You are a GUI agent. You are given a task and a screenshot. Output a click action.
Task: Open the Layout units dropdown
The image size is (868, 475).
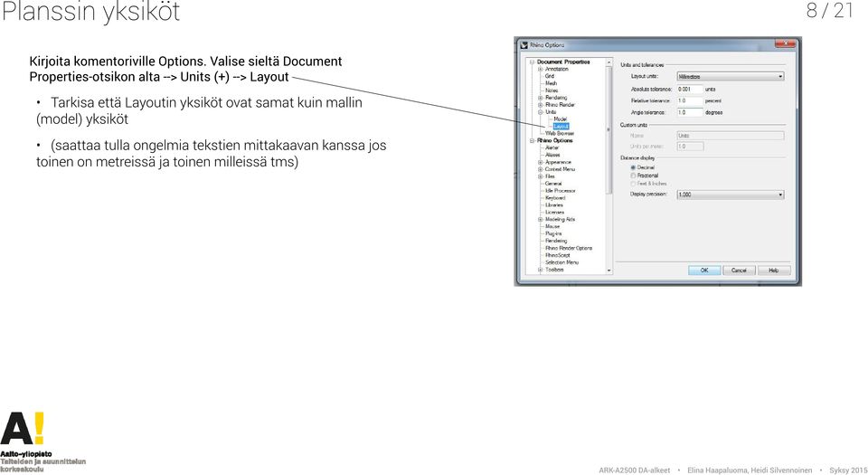click(731, 76)
